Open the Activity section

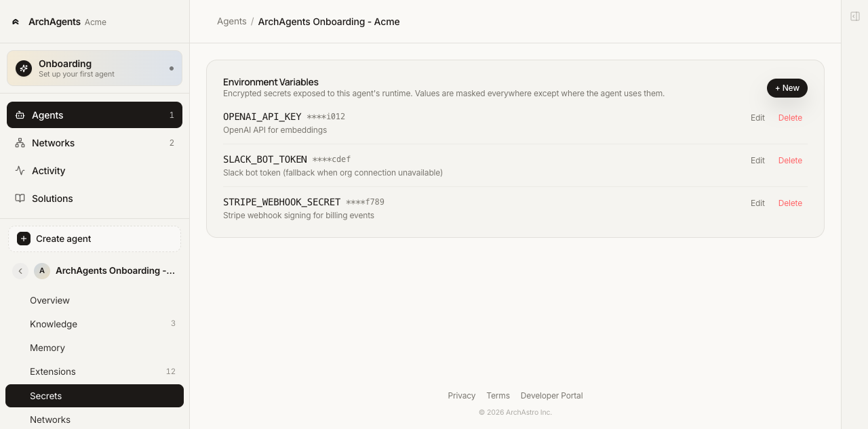(x=94, y=171)
